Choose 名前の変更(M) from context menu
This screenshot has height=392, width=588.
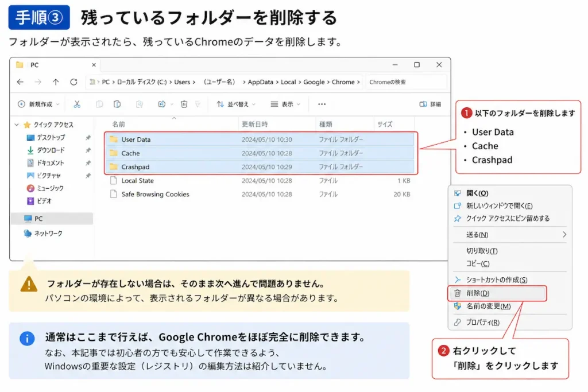[x=510, y=306]
